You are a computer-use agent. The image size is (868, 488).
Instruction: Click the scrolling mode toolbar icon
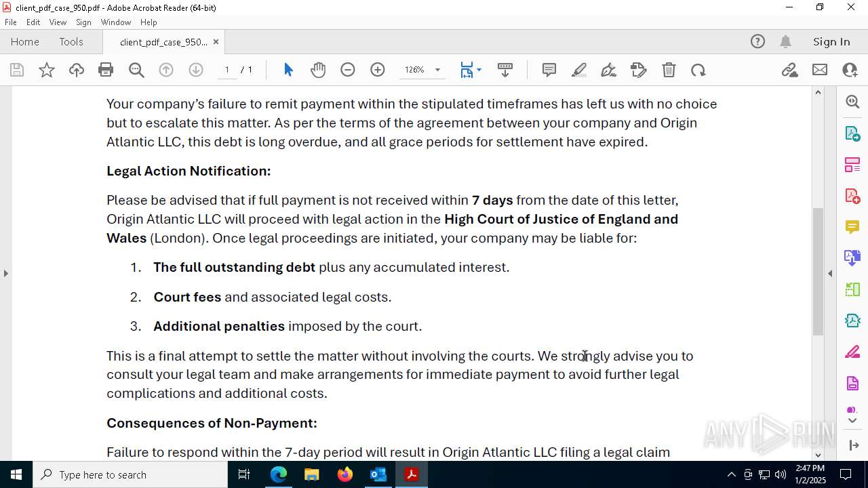click(505, 70)
